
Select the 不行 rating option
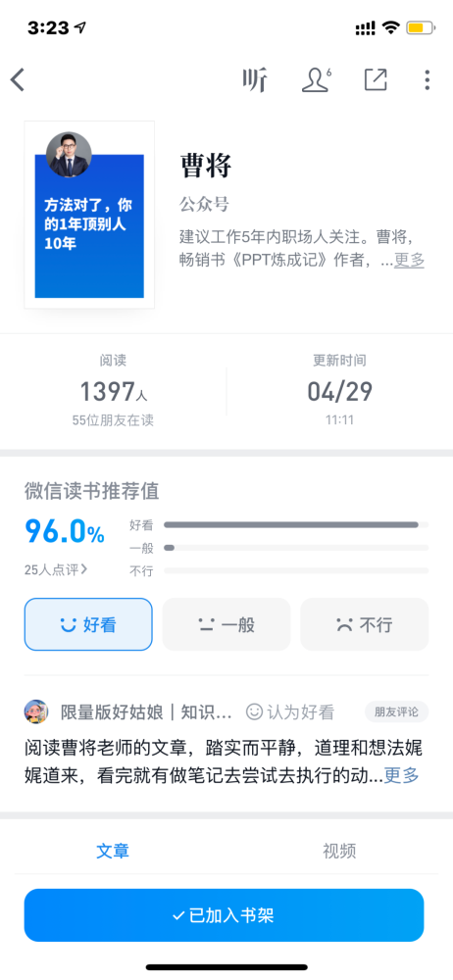[x=364, y=624]
